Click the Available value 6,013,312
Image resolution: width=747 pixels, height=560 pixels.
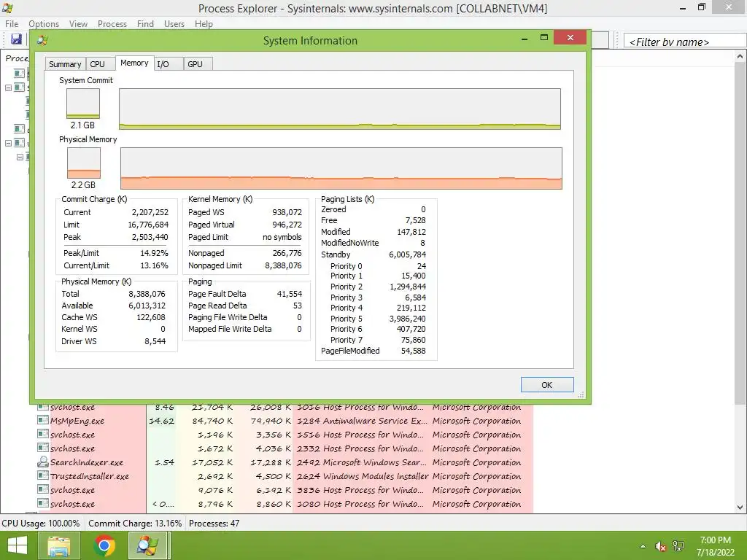[x=147, y=306]
